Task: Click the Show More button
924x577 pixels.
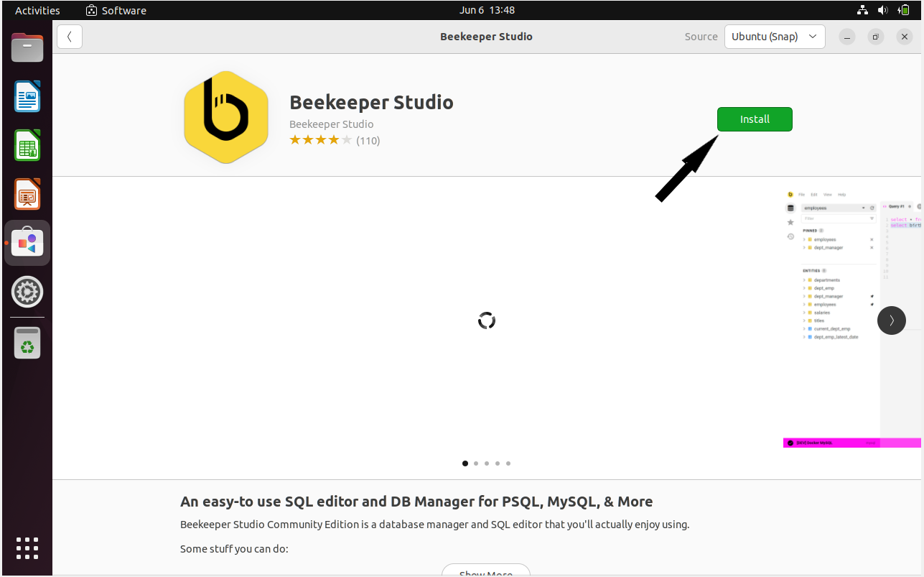Action: pos(486,571)
